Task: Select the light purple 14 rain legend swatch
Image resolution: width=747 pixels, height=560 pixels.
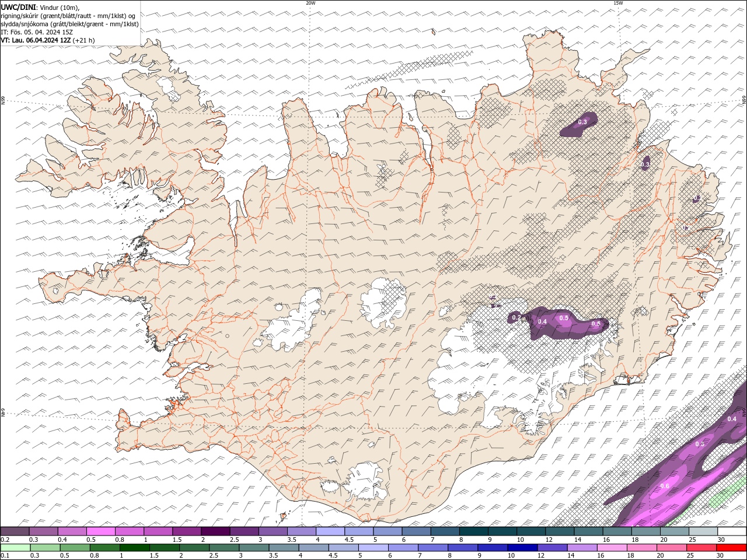Action: click(x=582, y=548)
